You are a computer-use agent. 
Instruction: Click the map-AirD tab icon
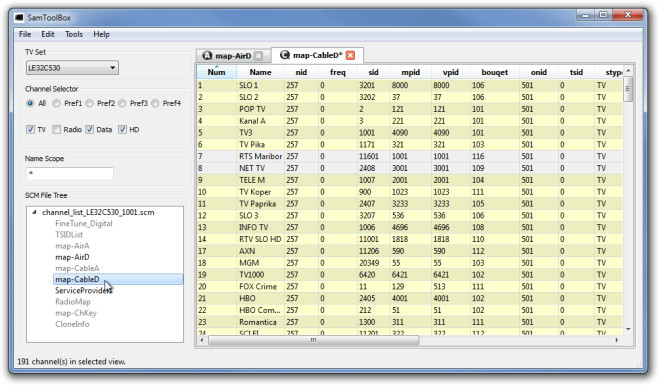[207, 56]
